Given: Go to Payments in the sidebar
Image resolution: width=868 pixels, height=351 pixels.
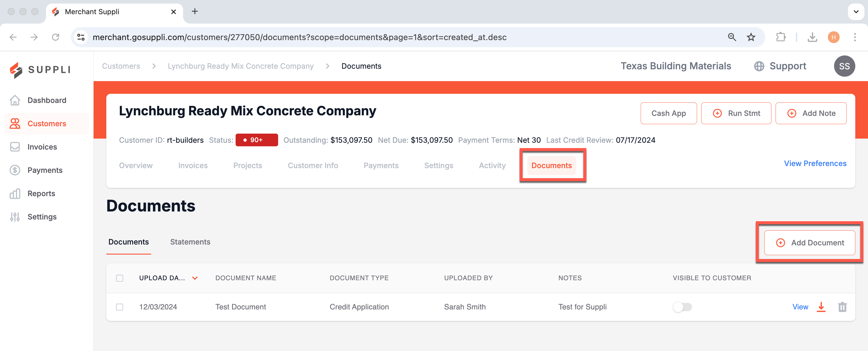Looking at the screenshot, I should click(45, 170).
